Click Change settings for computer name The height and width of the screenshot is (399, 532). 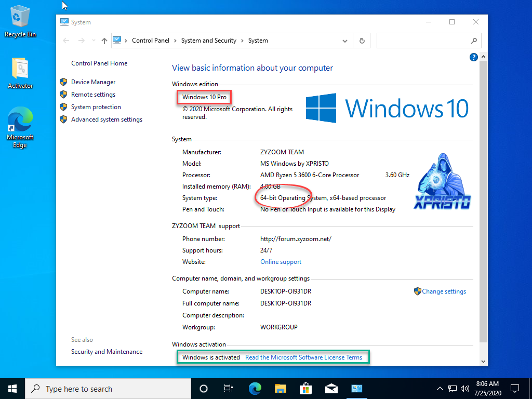click(x=444, y=291)
